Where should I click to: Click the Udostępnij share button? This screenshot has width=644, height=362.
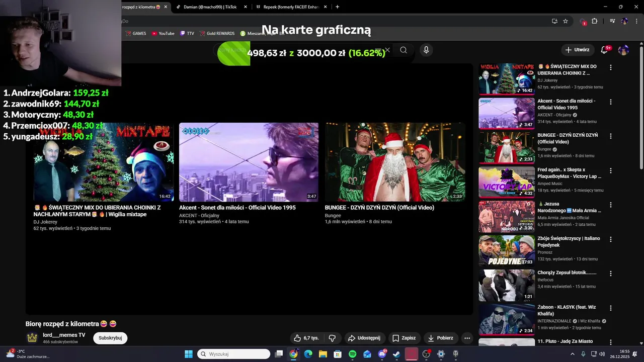364,338
